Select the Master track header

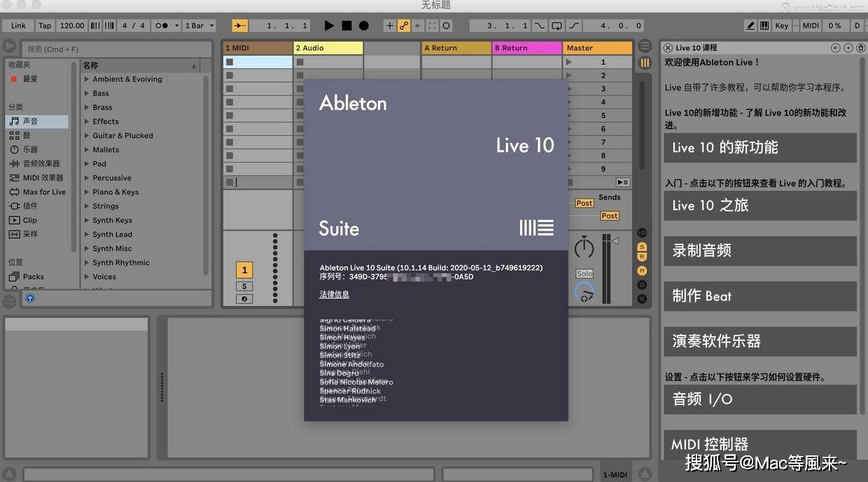pyautogui.click(x=598, y=48)
